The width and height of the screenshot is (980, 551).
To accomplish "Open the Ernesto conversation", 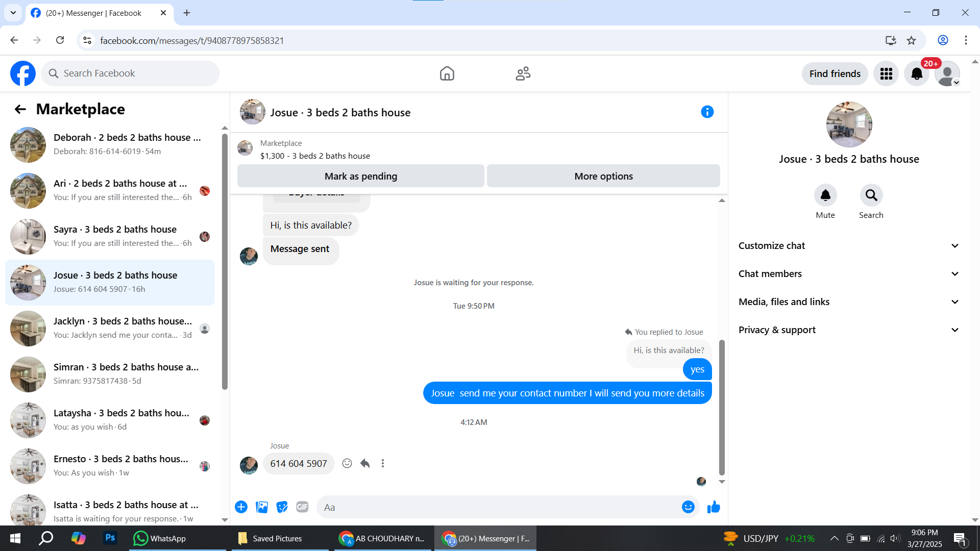I will coord(110,466).
